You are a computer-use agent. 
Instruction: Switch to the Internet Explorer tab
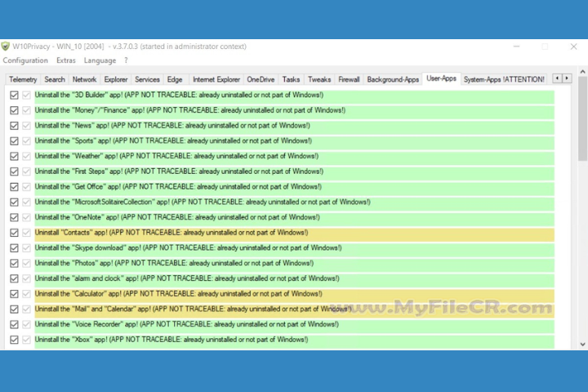[216, 79]
